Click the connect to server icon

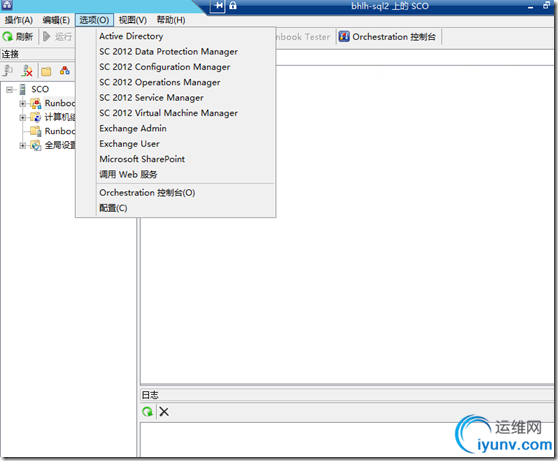[8, 71]
